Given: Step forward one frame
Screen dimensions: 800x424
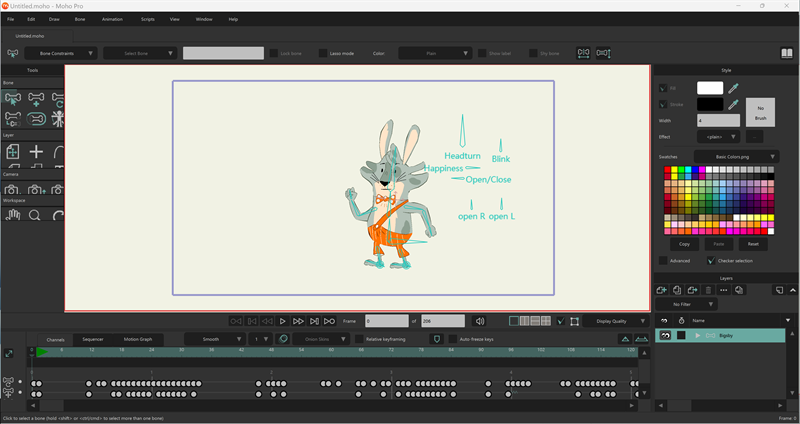Looking at the screenshot, I should [x=298, y=321].
